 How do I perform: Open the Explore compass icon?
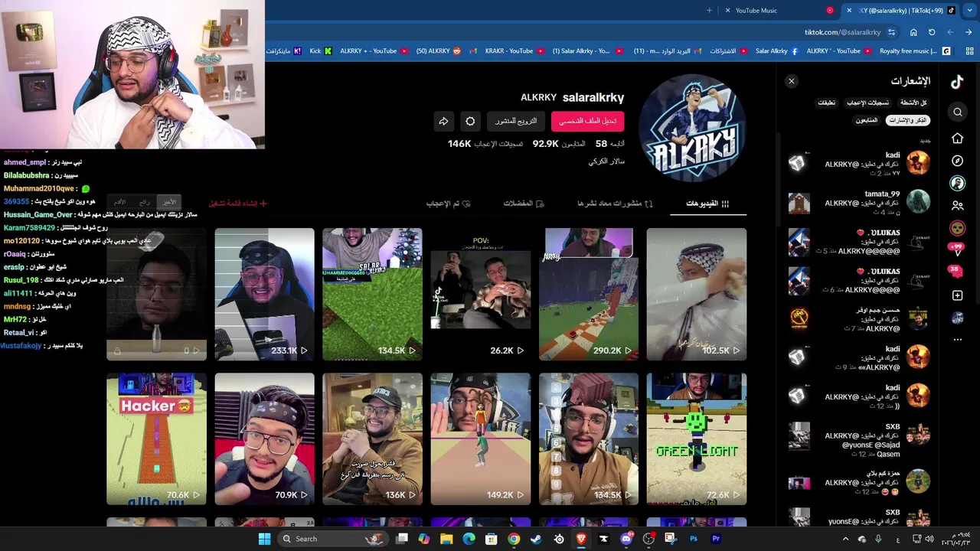click(x=957, y=161)
